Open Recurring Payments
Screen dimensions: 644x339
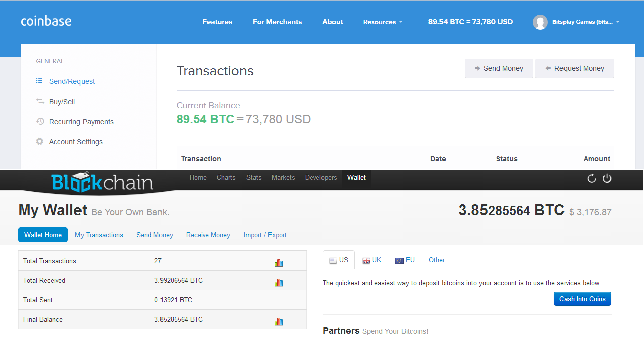[x=82, y=122]
